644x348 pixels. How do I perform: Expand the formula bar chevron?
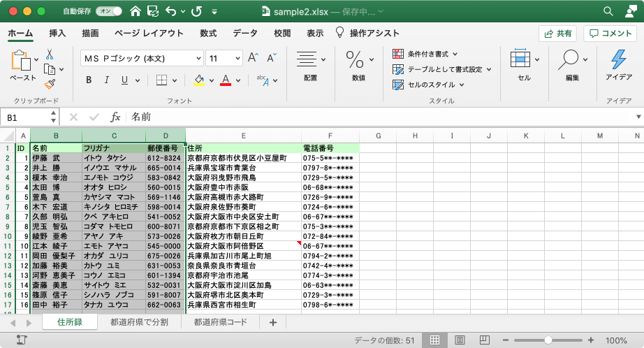pos(638,117)
